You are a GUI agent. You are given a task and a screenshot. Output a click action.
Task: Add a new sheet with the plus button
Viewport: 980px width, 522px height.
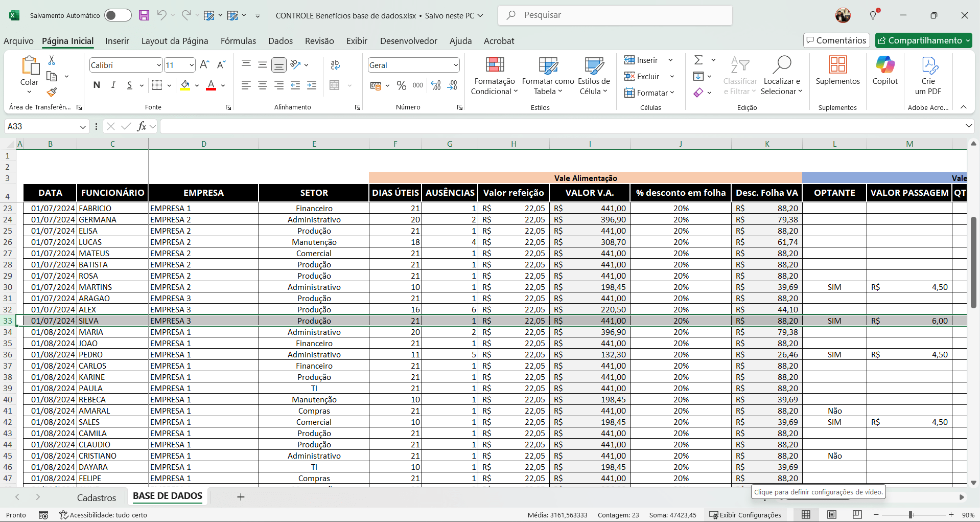click(x=241, y=497)
